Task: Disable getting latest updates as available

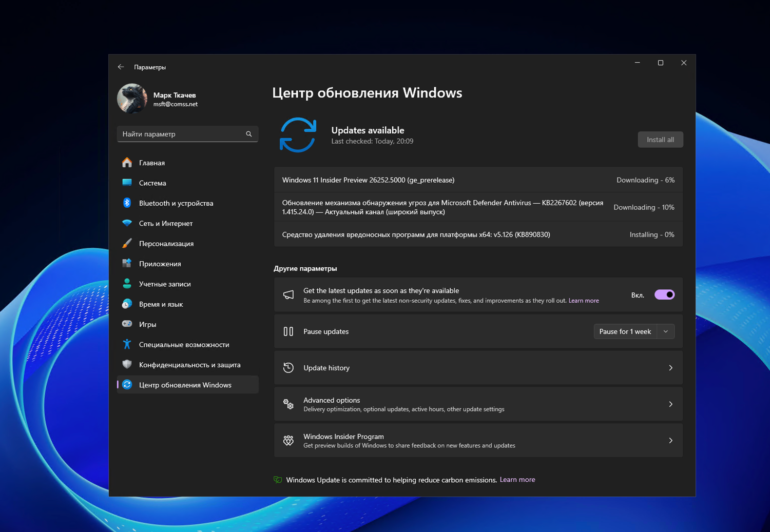Action: click(664, 294)
